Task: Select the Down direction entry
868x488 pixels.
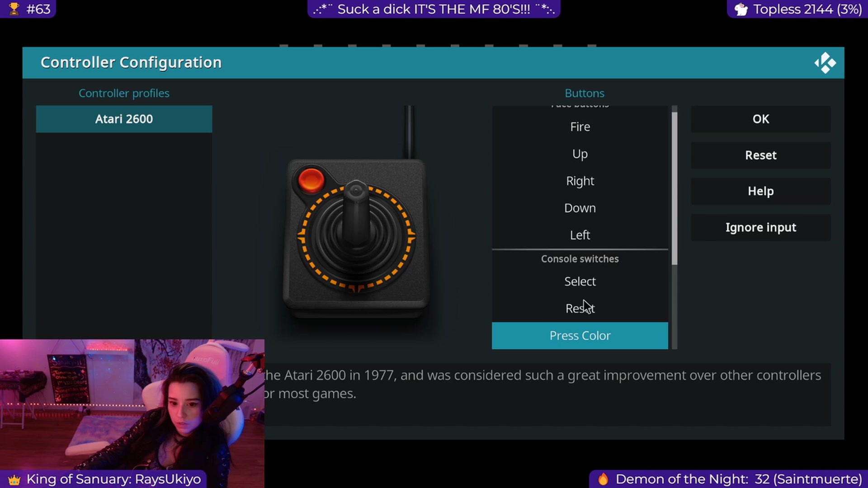Action: 580,208
